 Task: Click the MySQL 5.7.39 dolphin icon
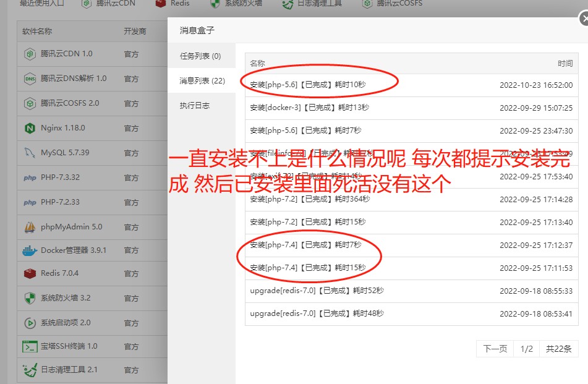click(x=30, y=153)
